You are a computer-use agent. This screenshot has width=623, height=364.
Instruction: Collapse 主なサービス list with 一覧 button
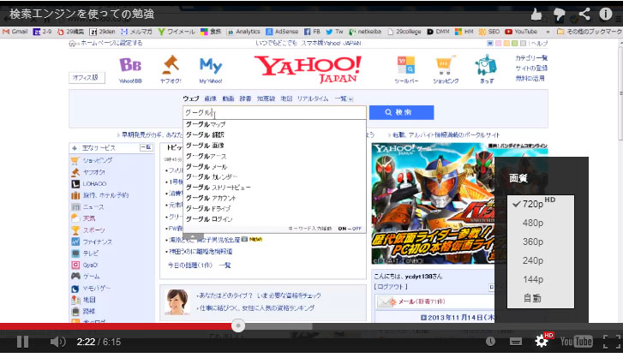147,147
